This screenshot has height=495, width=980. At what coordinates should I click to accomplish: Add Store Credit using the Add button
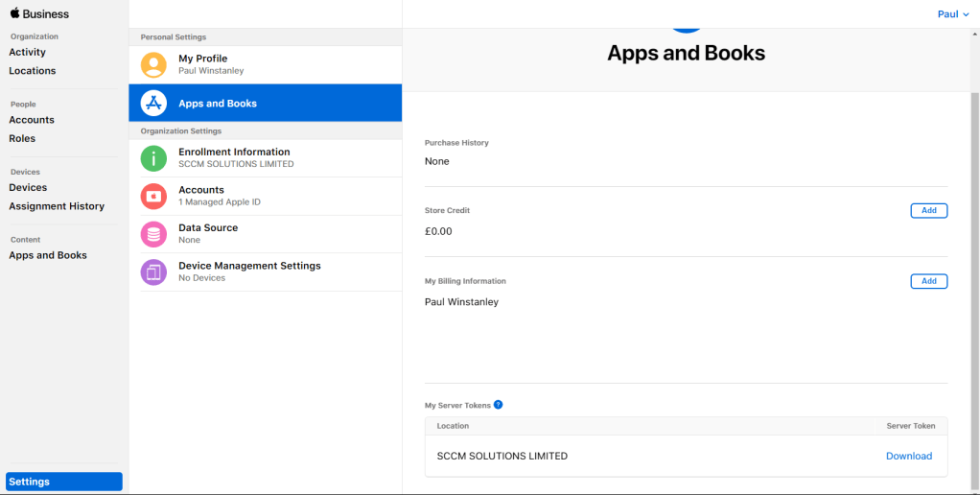pyautogui.click(x=928, y=211)
